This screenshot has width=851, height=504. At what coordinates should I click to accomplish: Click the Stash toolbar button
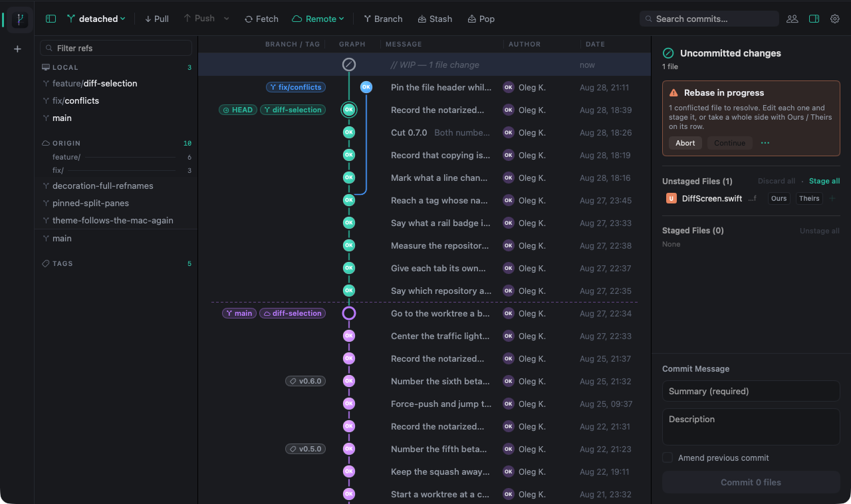(435, 19)
